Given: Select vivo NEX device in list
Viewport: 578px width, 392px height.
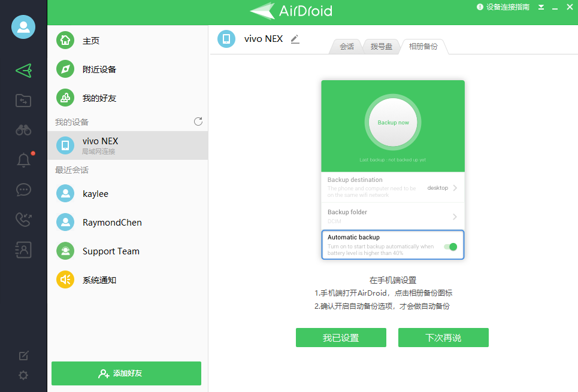Looking at the screenshot, I should (128, 145).
